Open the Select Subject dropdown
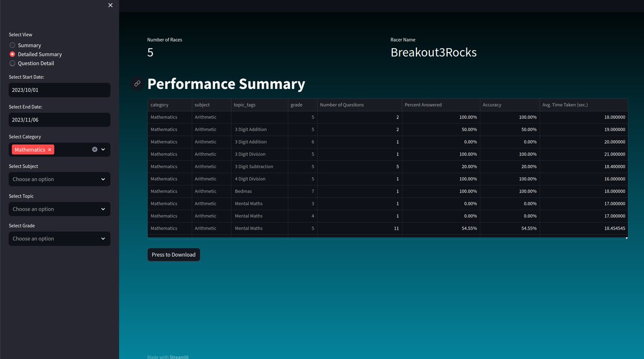The height and width of the screenshot is (359, 644). point(59,179)
